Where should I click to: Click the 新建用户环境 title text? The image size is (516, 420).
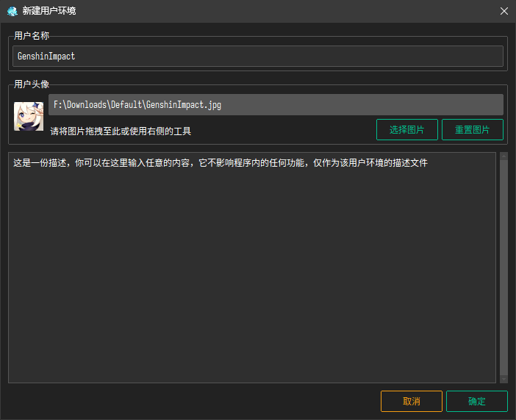[49, 11]
